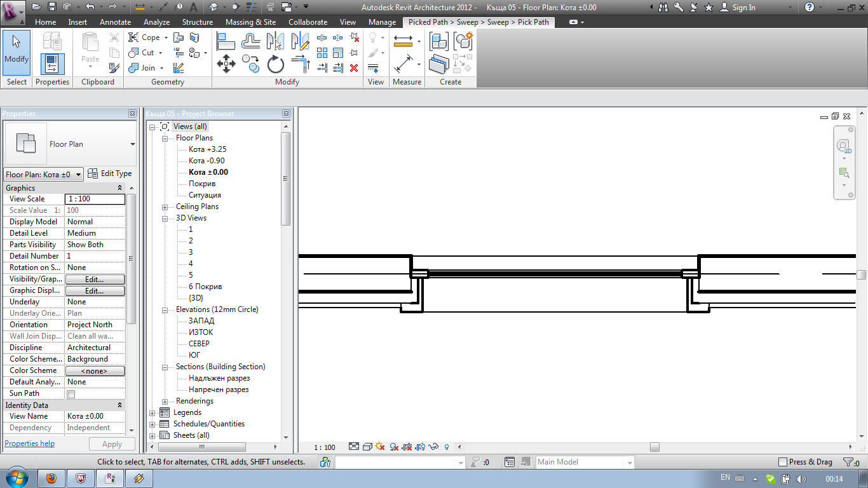Select the Aligned Dimension measure tool
The image size is (868, 488).
pos(403,64)
